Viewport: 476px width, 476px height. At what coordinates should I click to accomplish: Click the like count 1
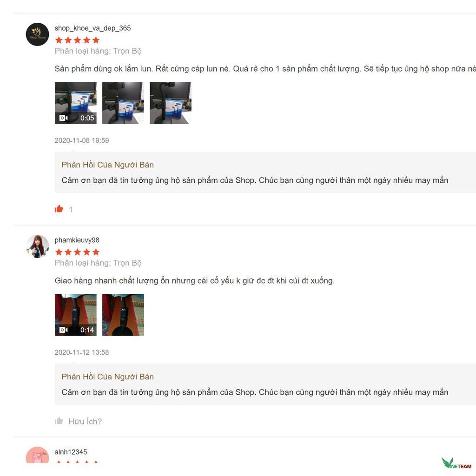[x=71, y=210]
